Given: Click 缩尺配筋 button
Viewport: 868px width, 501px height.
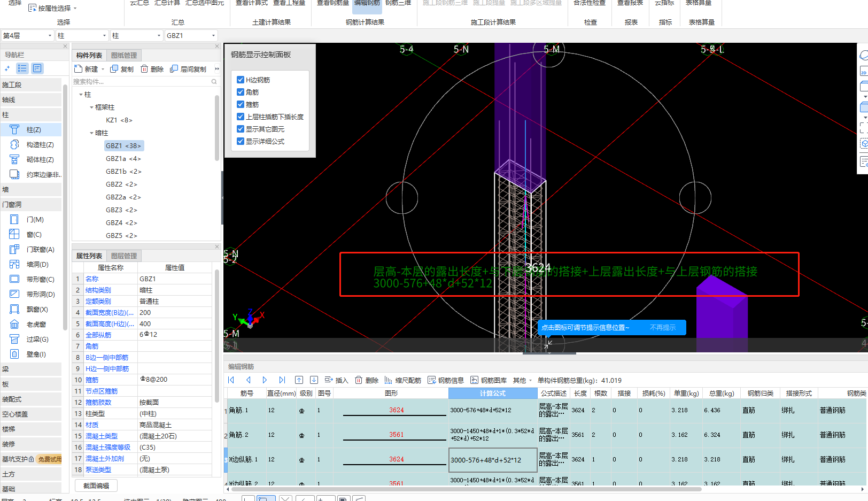Looking at the screenshot, I should pyautogui.click(x=402, y=381).
